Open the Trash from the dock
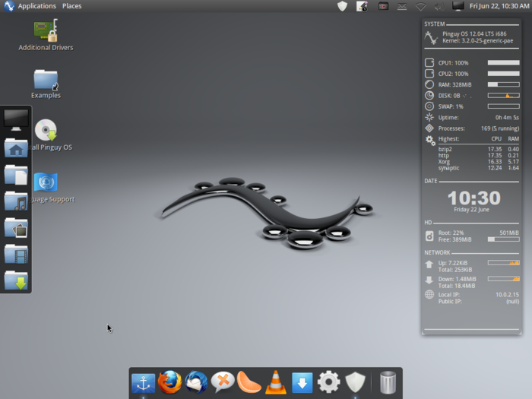Screen dimensions: 532x399 [388, 382]
